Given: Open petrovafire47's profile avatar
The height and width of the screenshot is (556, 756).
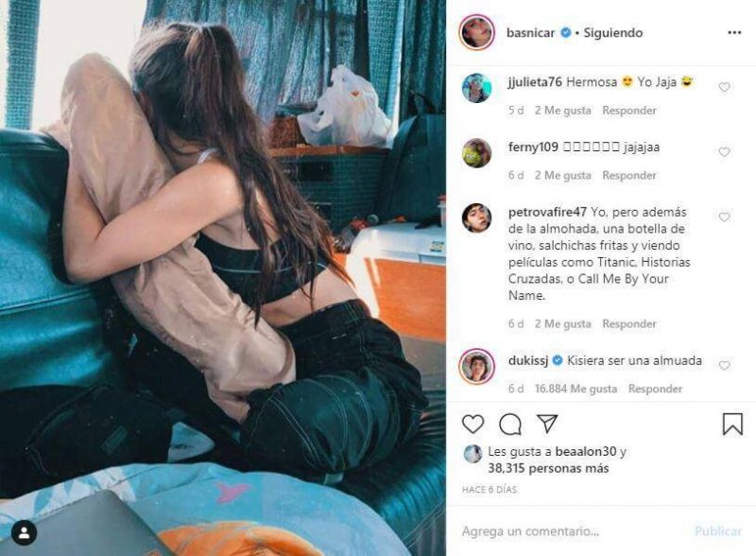Looking at the screenshot, I should [476, 218].
